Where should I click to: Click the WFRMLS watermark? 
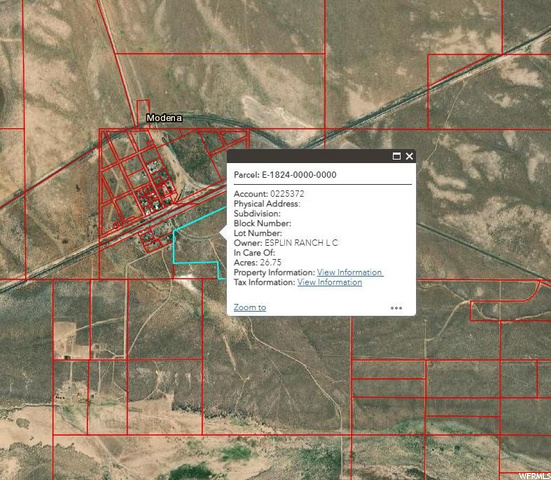pos(534,476)
